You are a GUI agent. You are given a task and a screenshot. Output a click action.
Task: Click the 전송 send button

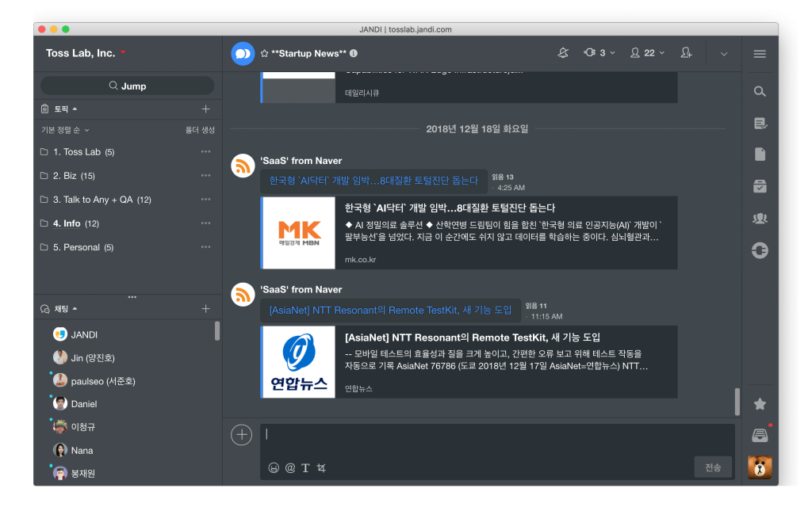tap(713, 467)
